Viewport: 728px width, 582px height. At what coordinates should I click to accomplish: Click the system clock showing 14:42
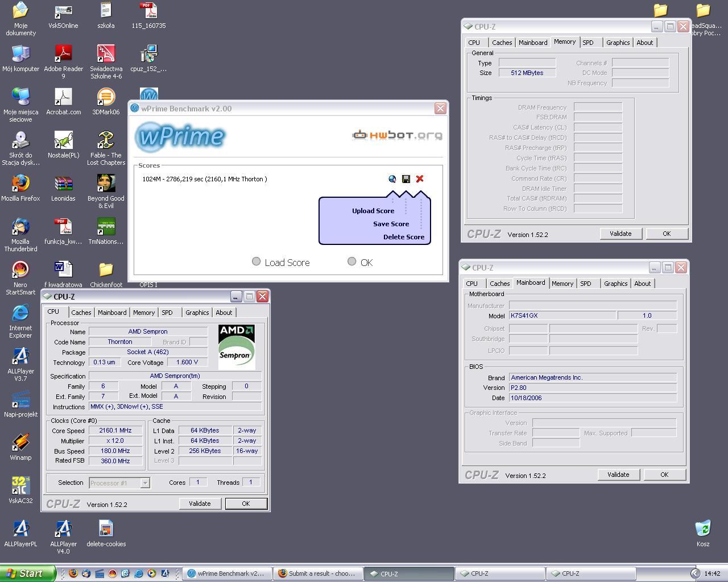(712, 574)
